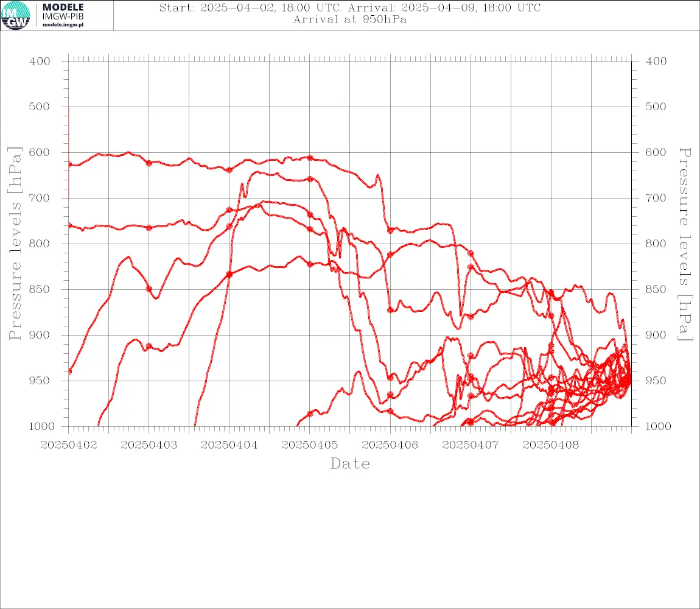Screen dimensions: 700x609
Task: Click the 'Date' axis title
Action: (351, 463)
